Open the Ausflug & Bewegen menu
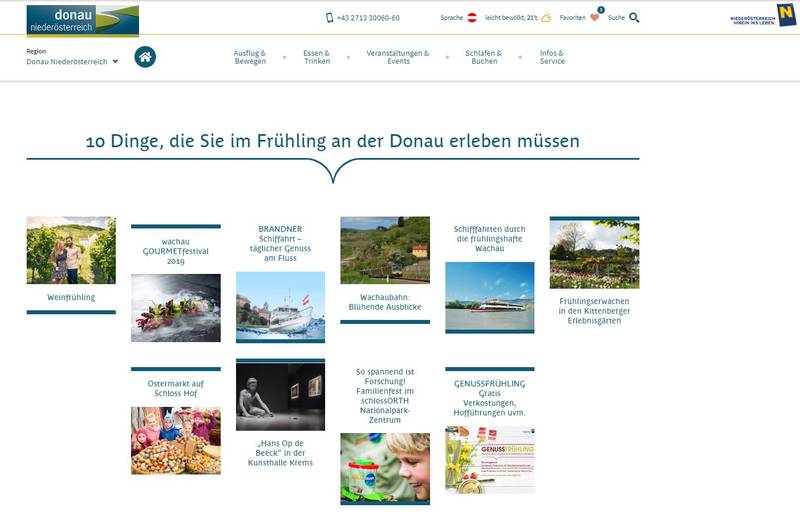Screen dimensions: 800x516 coord(250,57)
